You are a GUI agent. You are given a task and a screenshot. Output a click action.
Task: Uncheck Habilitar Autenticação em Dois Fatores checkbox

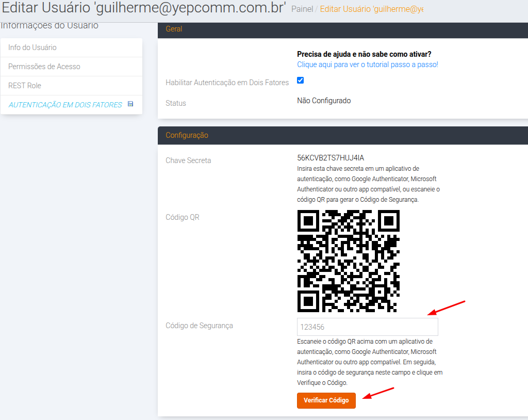(301, 80)
